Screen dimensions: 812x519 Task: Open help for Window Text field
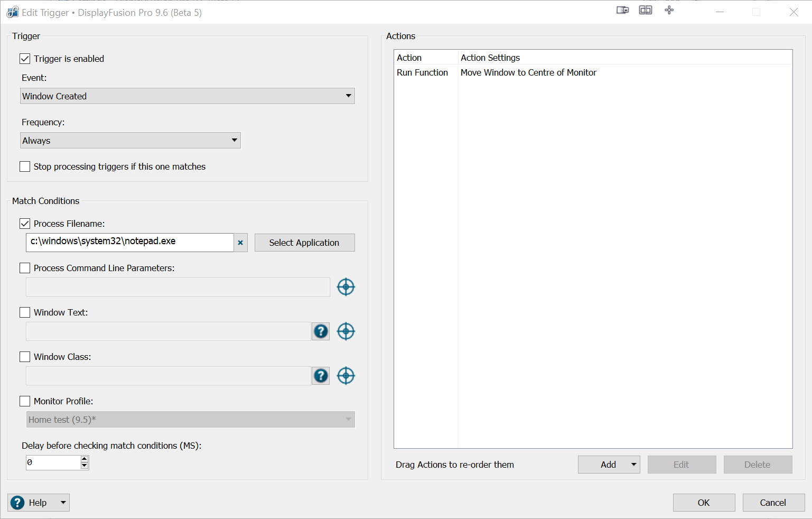pyautogui.click(x=321, y=331)
